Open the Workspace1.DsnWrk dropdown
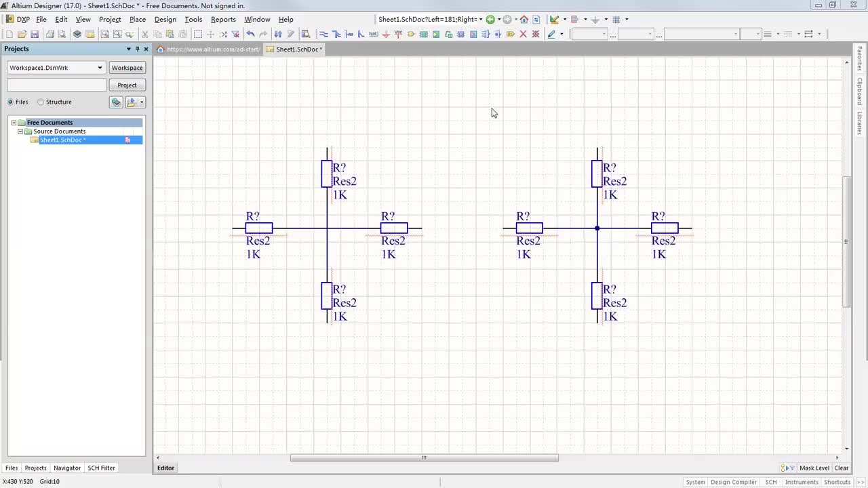Viewport: 868px width, 488px height. pos(100,68)
